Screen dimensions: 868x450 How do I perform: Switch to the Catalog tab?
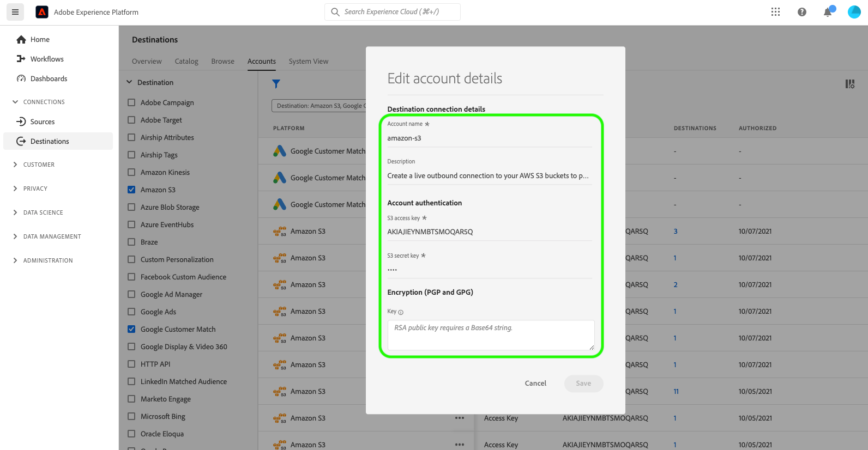click(x=186, y=62)
